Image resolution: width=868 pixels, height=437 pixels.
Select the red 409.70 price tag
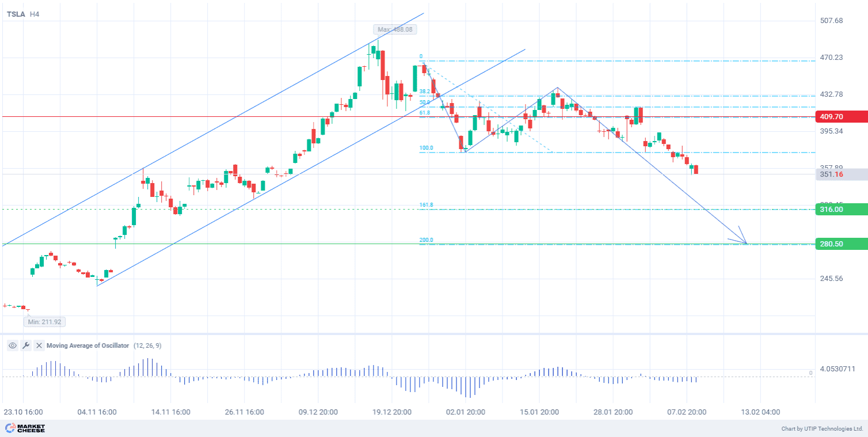coord(842,117)
